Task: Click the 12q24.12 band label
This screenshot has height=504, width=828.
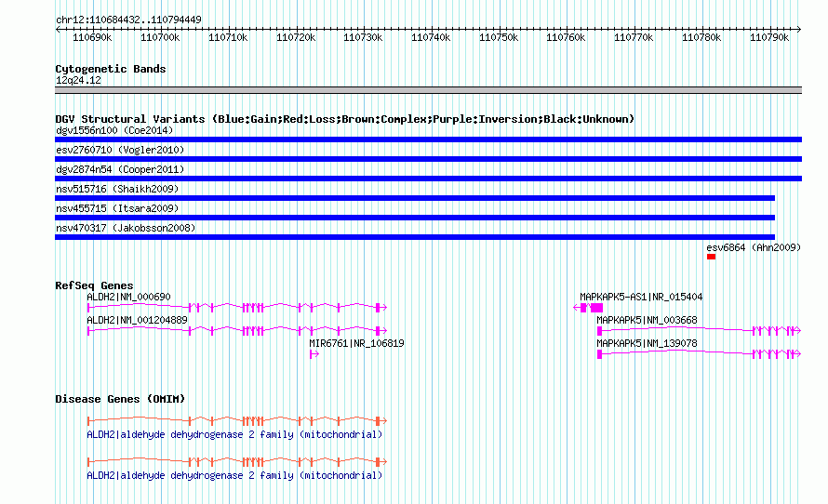Action: coord(78,80)
